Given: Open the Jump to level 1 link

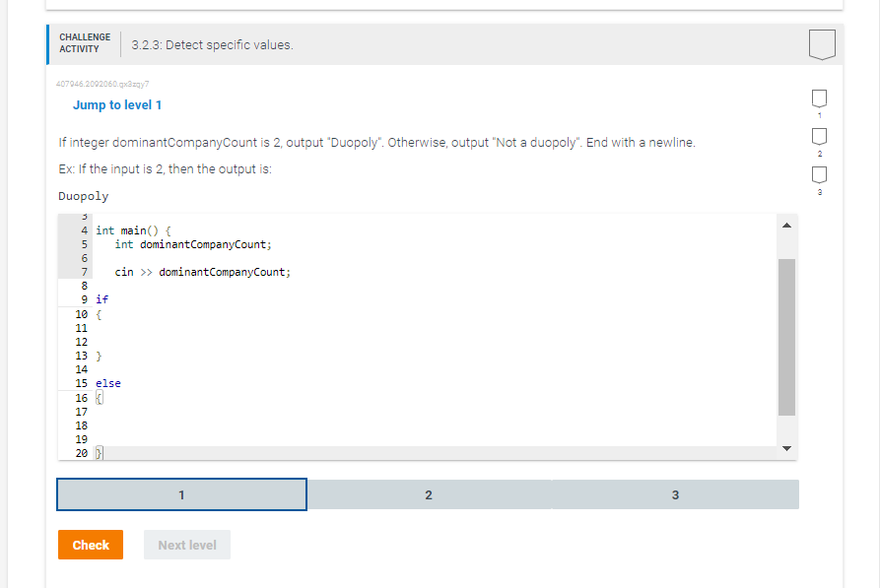Looking at the screenshot, I should pyautogui.click(x=117, y=105).
